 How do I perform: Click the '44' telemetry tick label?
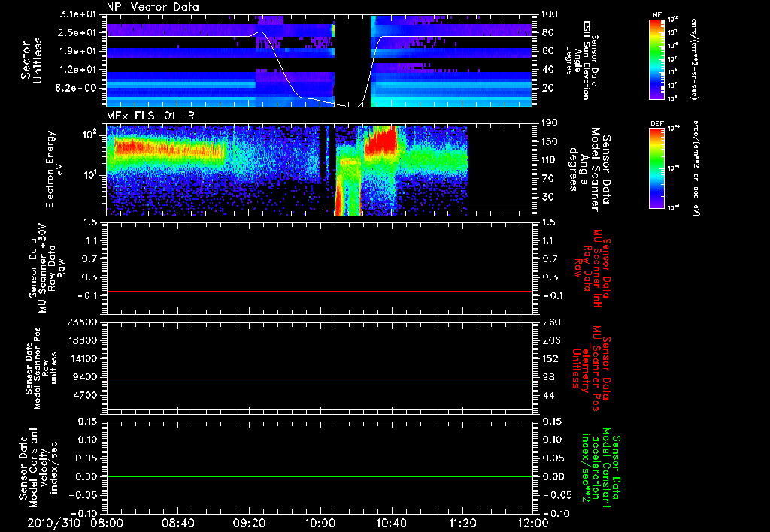(548, 395)
